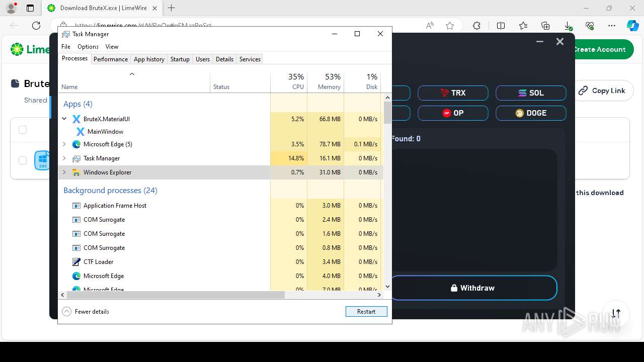Viewport: 644px width, 362px height.
Task: Switch to the Performance tab
Action: (x=111, y=59)
